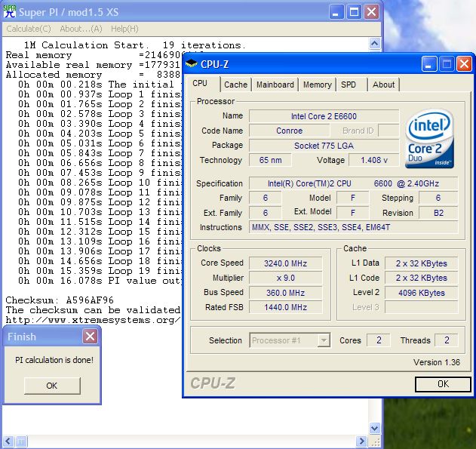Screen dimensions: 476x449
Task: Click the Version 1.36 text
Action: (437, 362)
